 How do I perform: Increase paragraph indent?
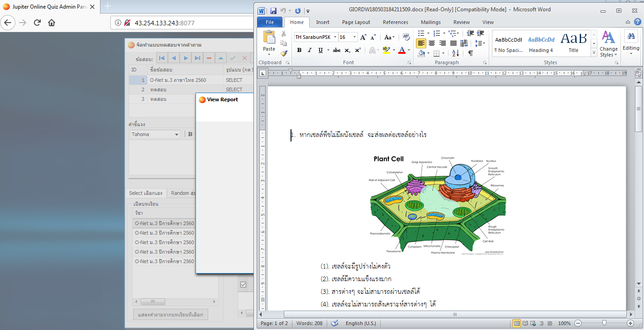click(x=480, y=33)
